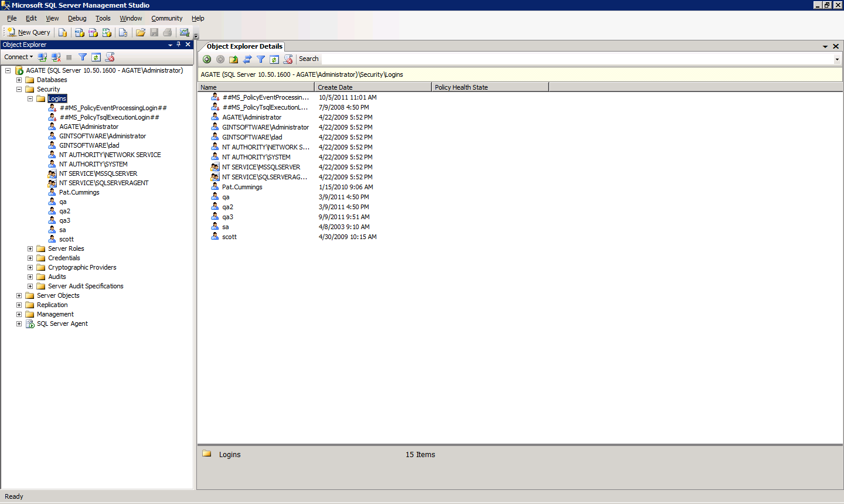Click the Filter funnel in Details toolbar
The width and height of the screenshot is (844, 504).
(x=261, y=59)
